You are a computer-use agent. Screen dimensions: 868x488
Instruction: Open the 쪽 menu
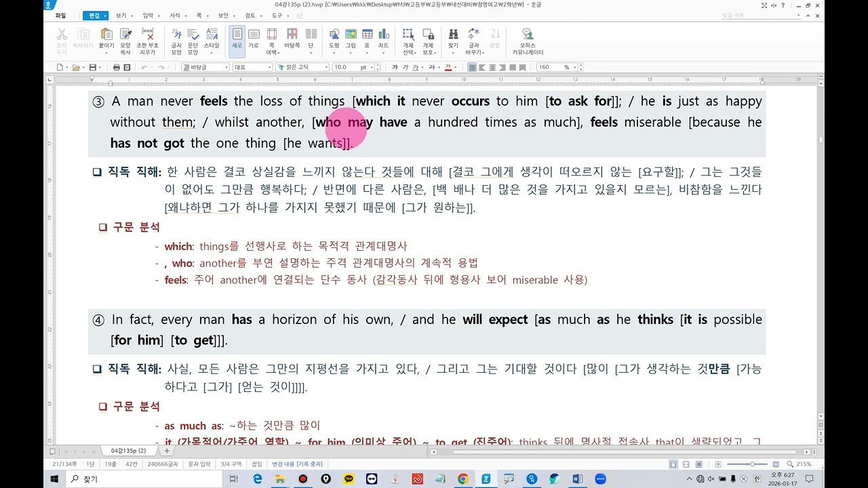tap(199, 15)
